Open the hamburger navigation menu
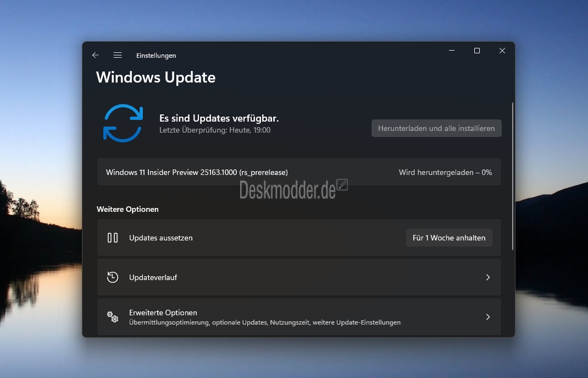The image size is (588, 378). tap(118, 55)
